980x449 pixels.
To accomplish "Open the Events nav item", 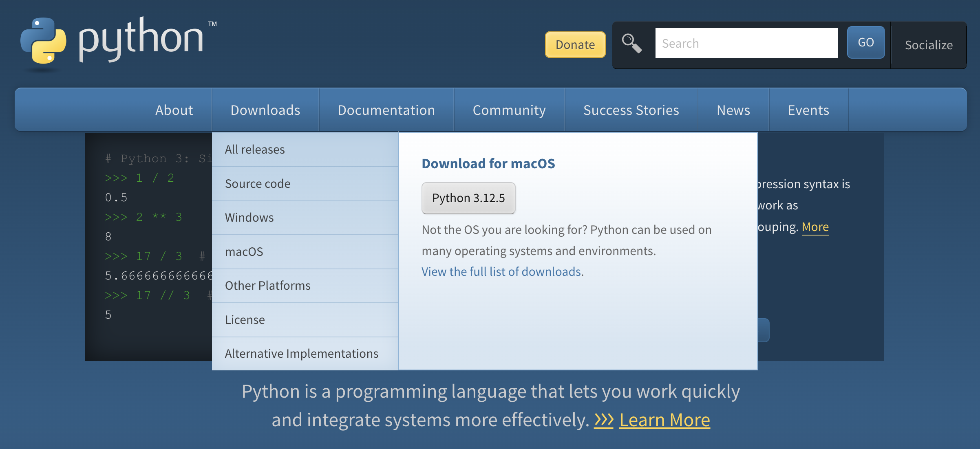I will (808, 110).
